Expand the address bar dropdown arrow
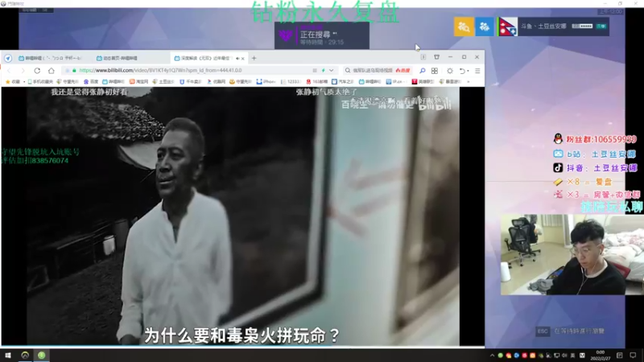This screenshot has width=644, height=362. (331, 71)
